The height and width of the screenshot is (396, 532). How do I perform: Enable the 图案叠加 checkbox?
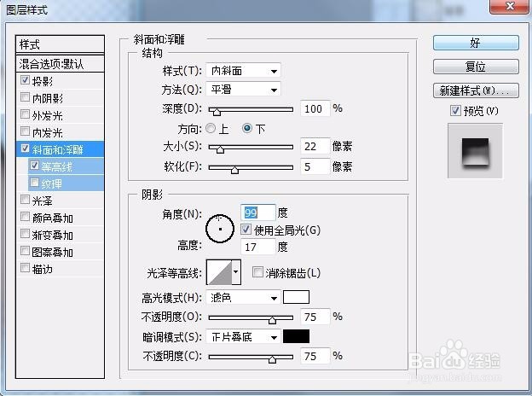(25, 251)
